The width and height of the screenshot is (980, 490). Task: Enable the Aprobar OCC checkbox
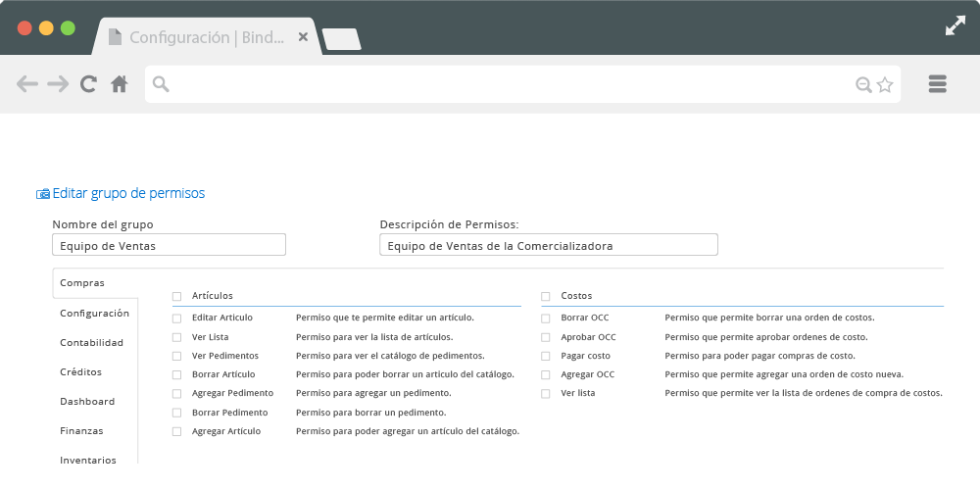546,337
